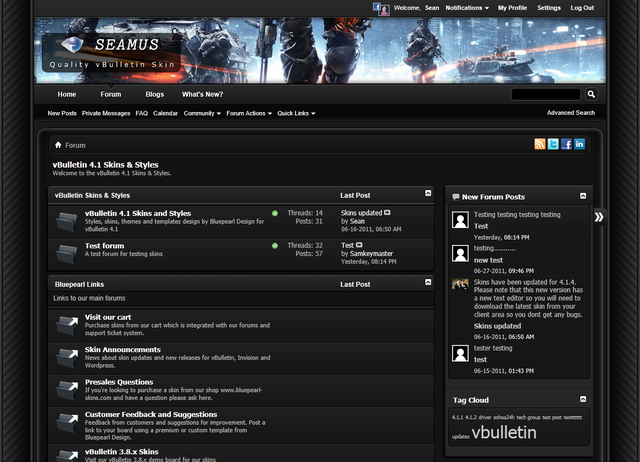Viewport: 640px width, 462px height.
Task: Click green status dot for Test forum
Action: pos(275,246)
